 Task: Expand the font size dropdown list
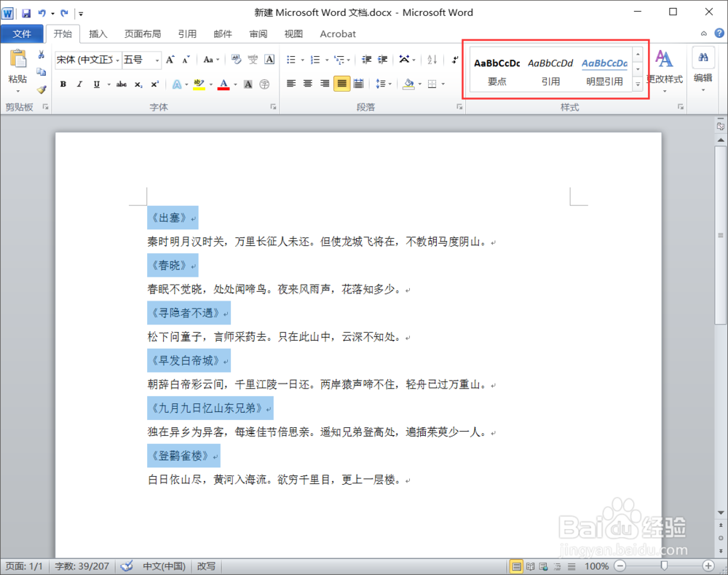click(x=157, y=59)
